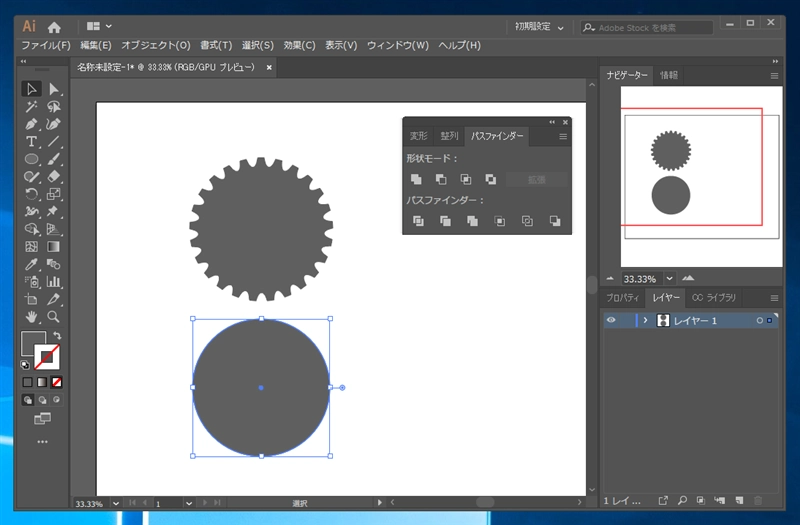Image resolution: width=800 pixels, height=525 pixels.
Task: Click the Intersect shape mode icon
Action: (466, 179)
